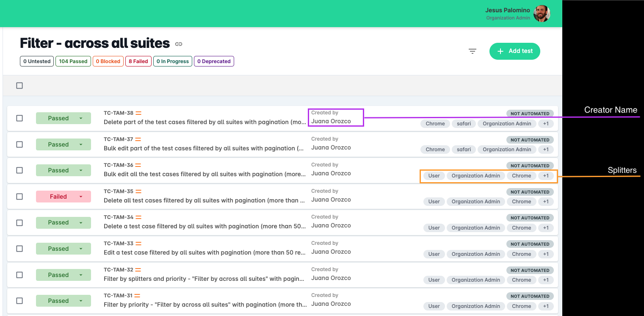644x316 pixels.
Task: Click the priority icon next to TC-TAM-37
Action: tap(138, 139)
